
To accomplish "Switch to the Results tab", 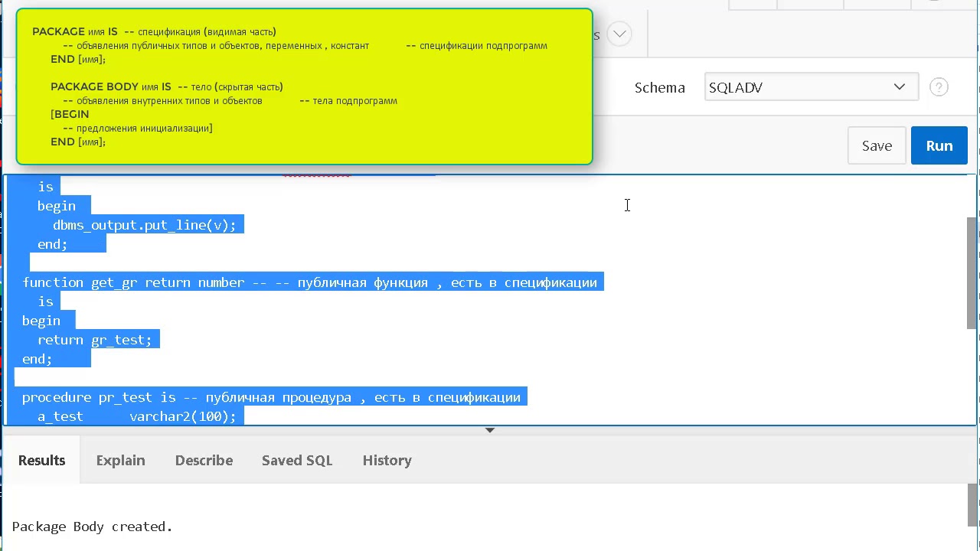I will point(41,460).
